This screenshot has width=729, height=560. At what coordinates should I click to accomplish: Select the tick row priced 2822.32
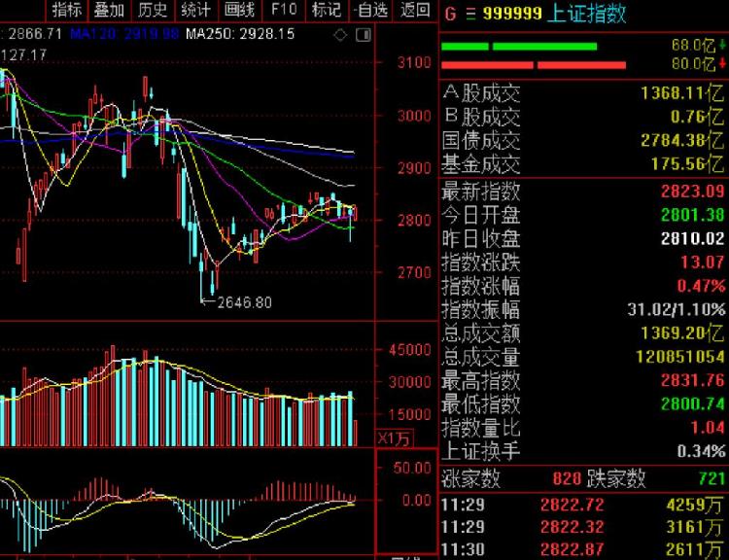pos(583,527)
